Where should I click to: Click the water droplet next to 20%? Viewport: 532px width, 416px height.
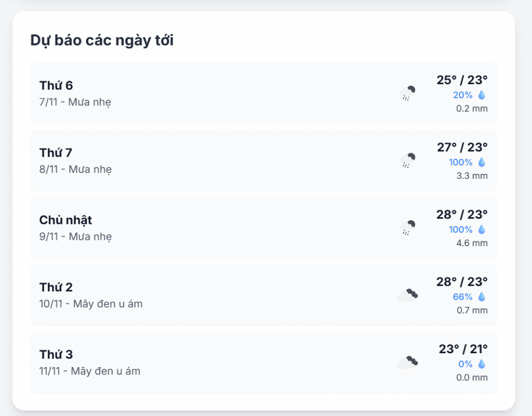(482, 95)
